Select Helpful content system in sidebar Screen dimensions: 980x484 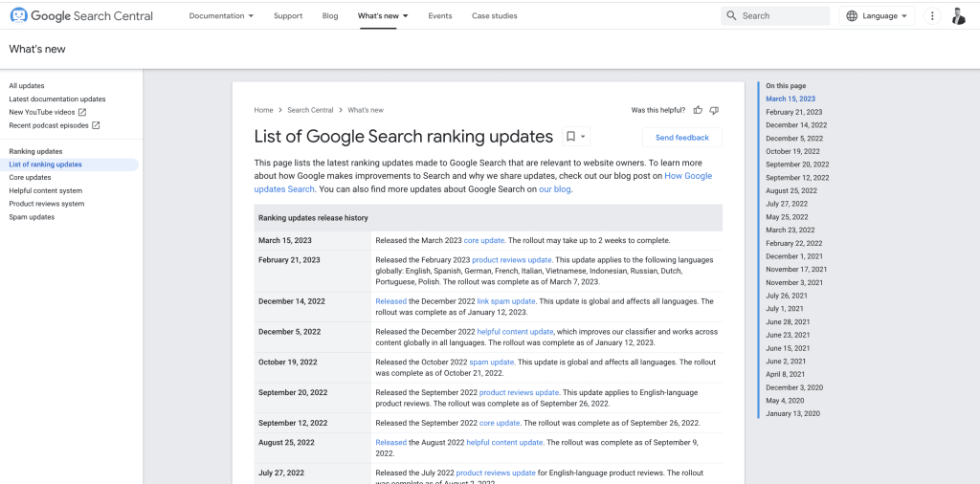tap(46, 190)
